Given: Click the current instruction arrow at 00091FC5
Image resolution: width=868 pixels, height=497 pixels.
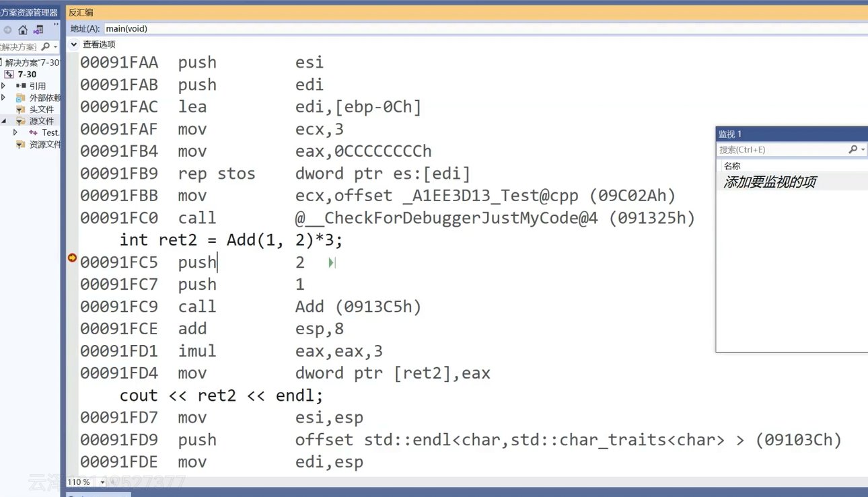Looking at the screenshot, I should point(72,258).
